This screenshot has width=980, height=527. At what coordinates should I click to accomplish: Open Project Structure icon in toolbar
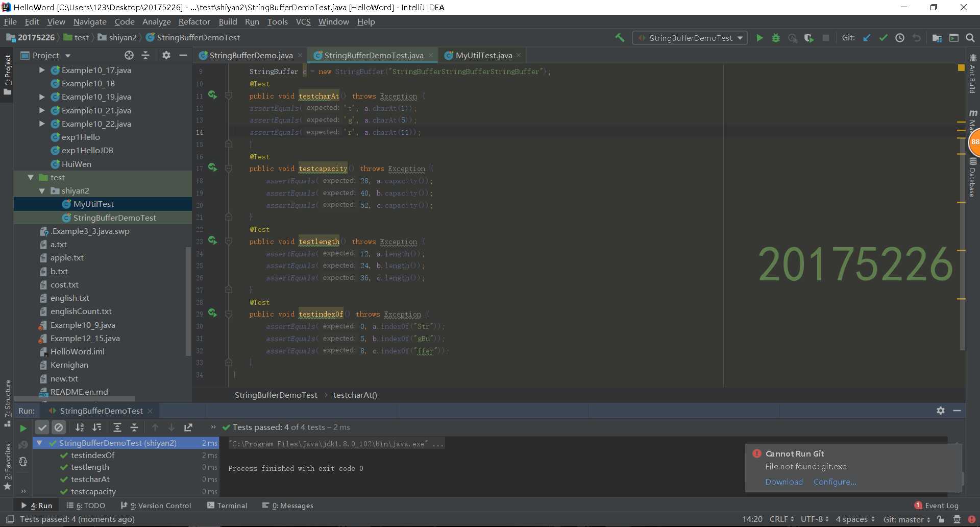pos(937,38)
